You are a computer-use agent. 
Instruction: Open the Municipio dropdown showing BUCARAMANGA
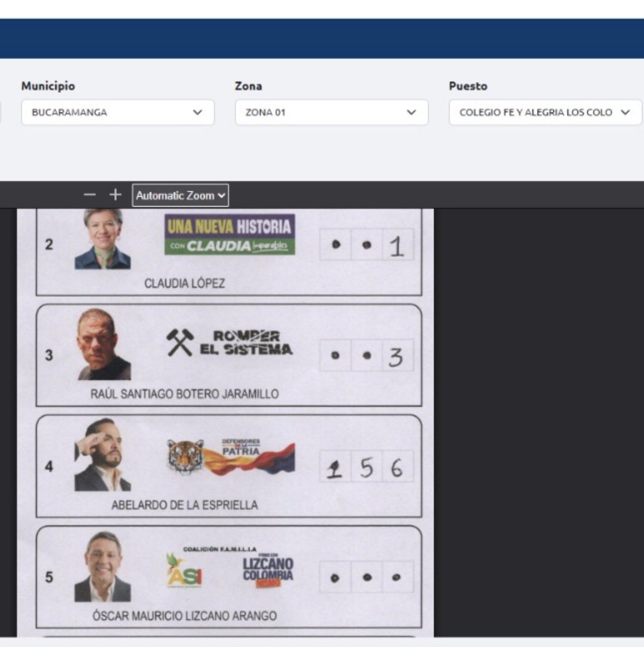point(117,112)
